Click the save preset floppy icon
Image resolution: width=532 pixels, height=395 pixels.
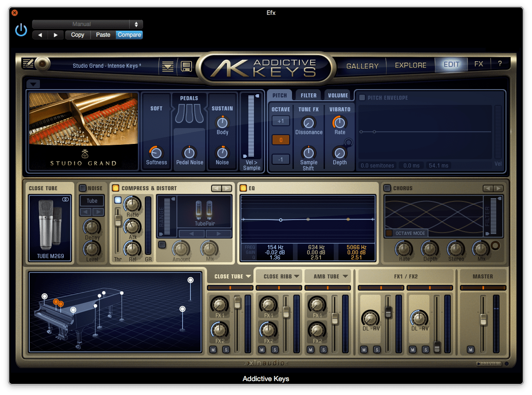click(x=186, y=66)
